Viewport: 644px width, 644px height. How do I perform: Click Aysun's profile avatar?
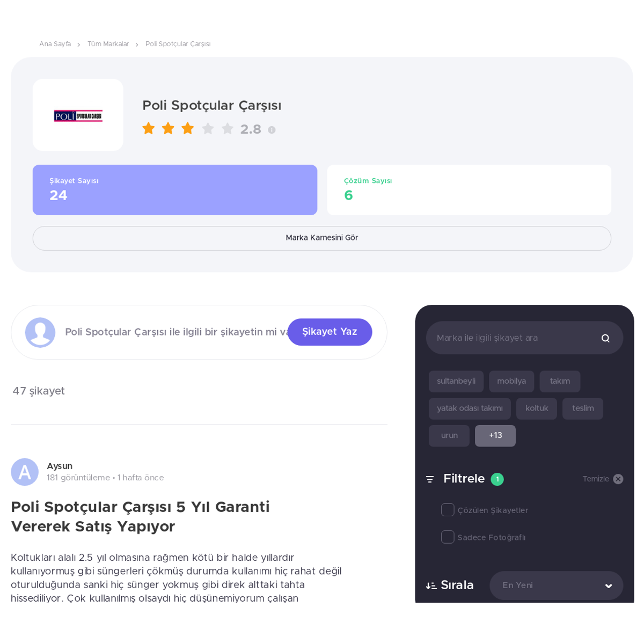(25, 472)
